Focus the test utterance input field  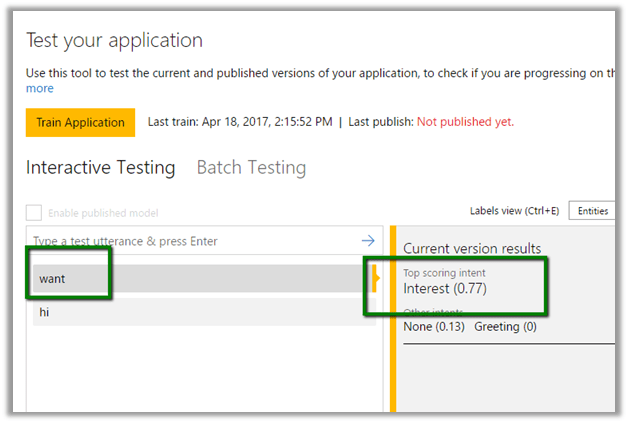pyautogui.click(x=190, y=241)
